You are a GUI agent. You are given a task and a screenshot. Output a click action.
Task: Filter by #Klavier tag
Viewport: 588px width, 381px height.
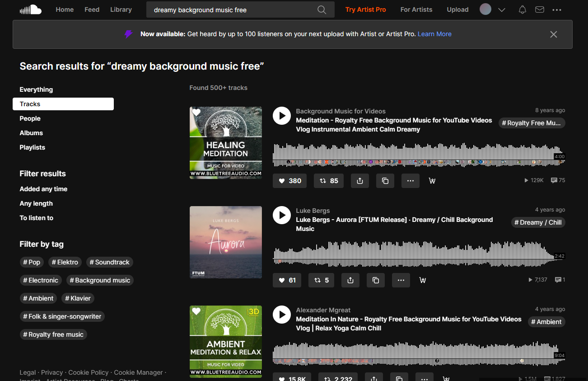78,298
